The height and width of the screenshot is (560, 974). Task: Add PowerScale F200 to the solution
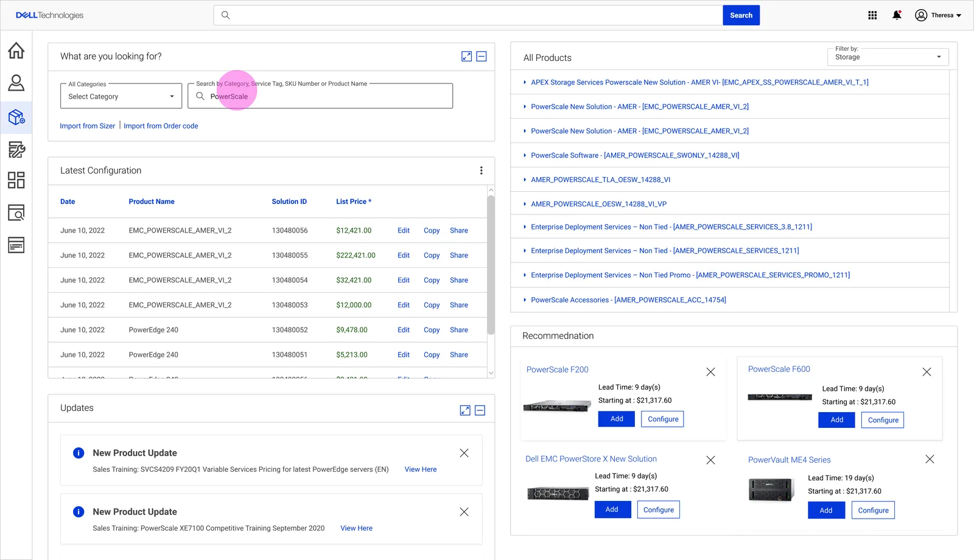(x=617, y=419)
